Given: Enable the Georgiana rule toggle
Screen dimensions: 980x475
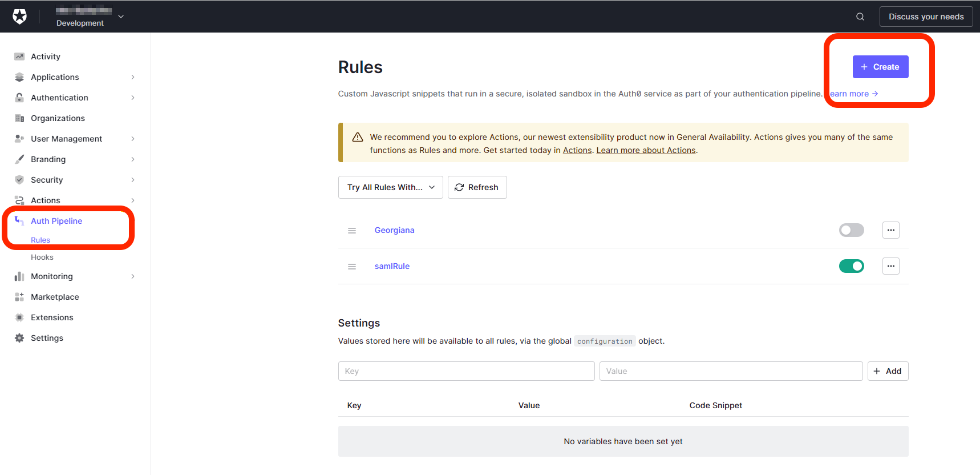Looking at the screenshot, I should point(851,230).
